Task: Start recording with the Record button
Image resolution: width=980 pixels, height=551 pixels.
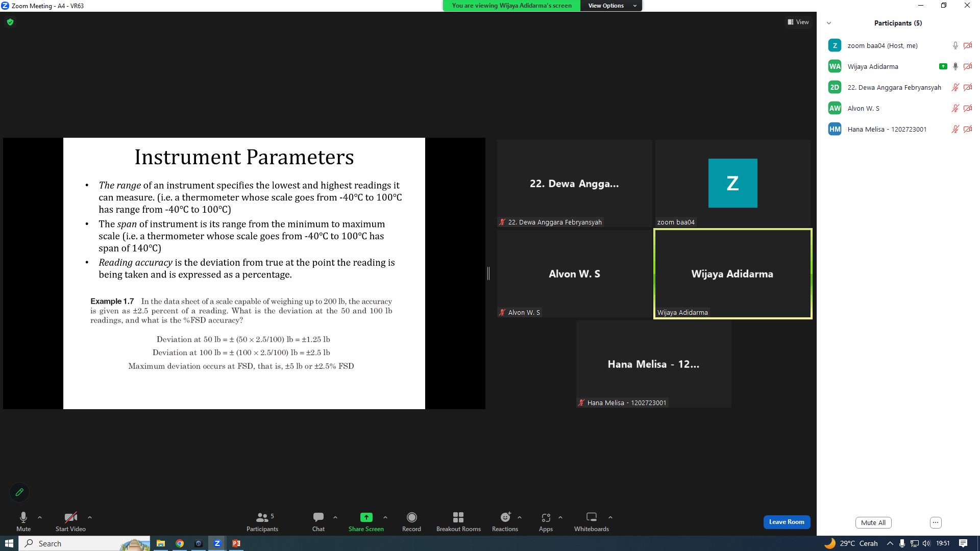Action: coord(411,521)
